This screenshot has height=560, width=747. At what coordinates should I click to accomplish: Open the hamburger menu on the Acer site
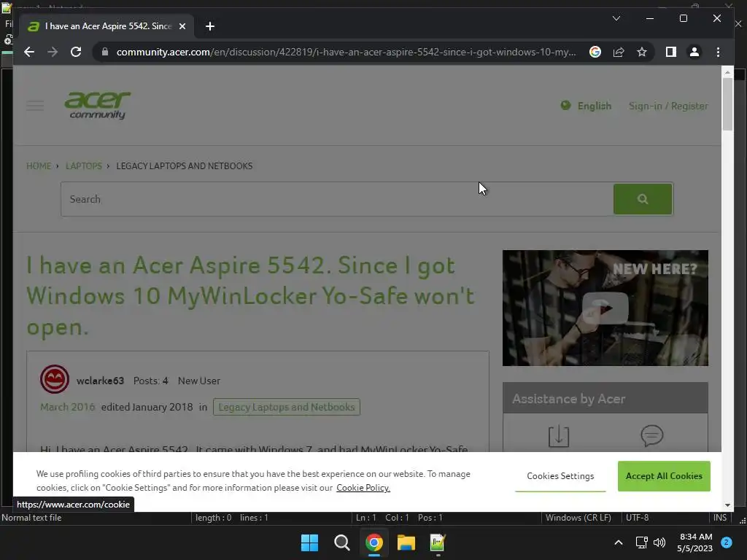[x=35, y=105]
